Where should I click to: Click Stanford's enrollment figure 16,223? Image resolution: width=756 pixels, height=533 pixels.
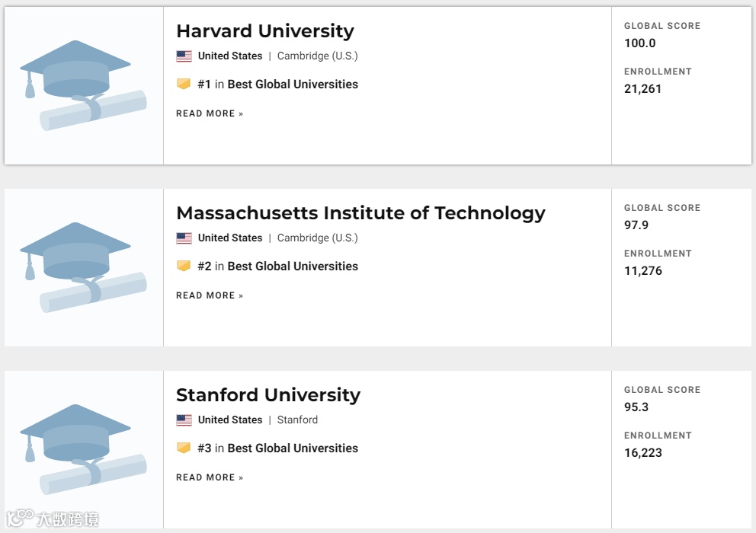[x=643, y=453]
